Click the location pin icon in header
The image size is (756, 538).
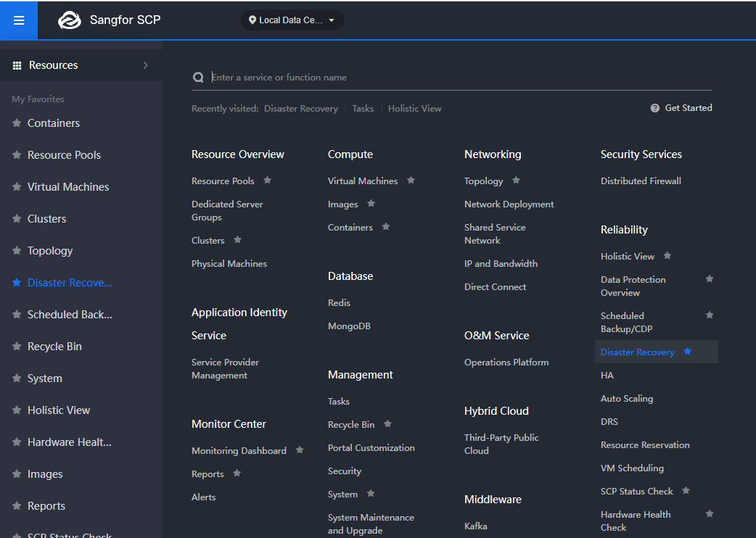pos(252,20)
